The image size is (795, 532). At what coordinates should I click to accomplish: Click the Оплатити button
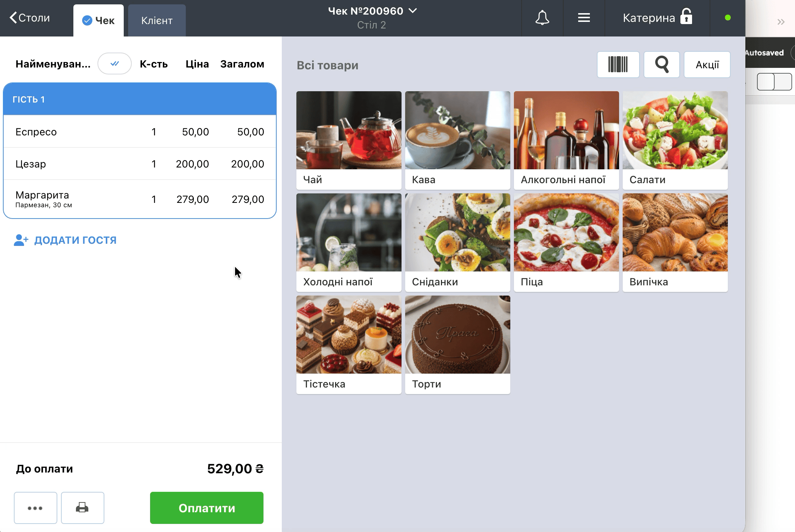pyautogui.click(x=207, y=508)
